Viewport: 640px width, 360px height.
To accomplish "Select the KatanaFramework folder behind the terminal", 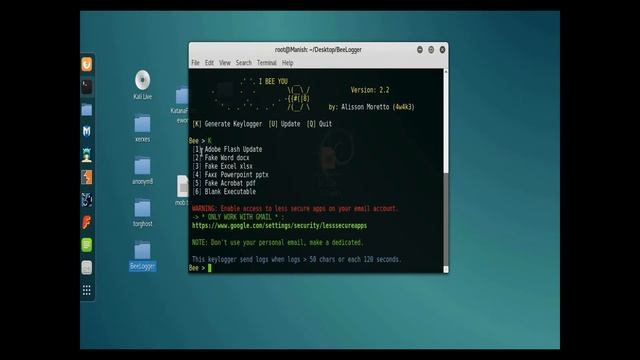I will tap(180, 105).
